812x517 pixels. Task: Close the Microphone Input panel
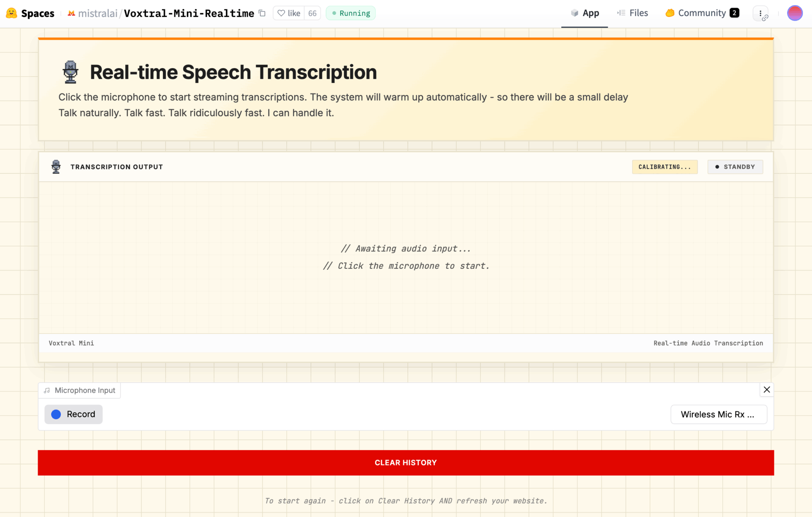coord(767,389)
